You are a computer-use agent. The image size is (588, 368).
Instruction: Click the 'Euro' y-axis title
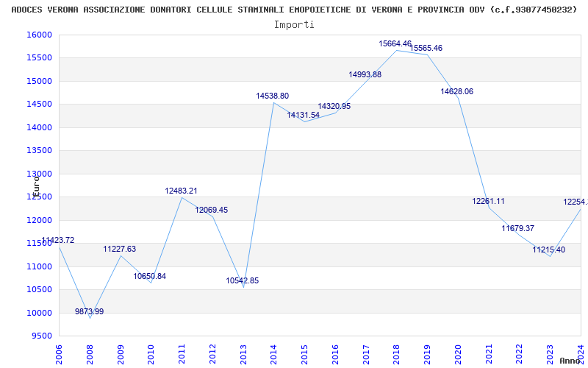pyautogui.click(x=36, y=186)
